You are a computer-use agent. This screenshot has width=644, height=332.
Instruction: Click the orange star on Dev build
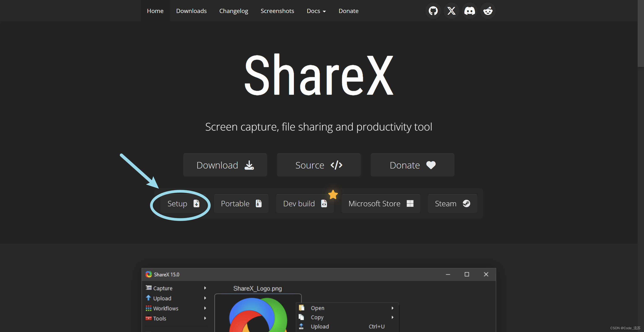(333, 194)
